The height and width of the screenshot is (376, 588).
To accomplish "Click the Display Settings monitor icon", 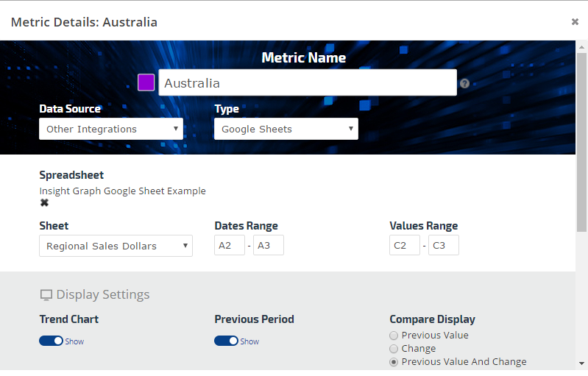I will click(x=46, y=295).
